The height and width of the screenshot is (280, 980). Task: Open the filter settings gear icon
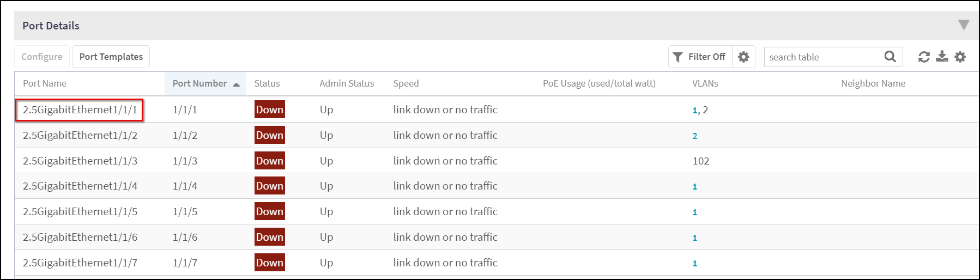click(743, 57)
